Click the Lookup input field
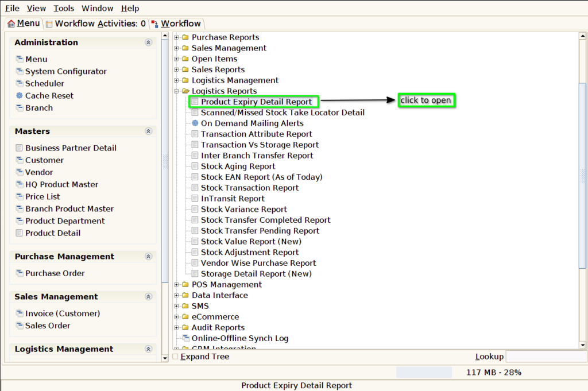 point(546,356)
